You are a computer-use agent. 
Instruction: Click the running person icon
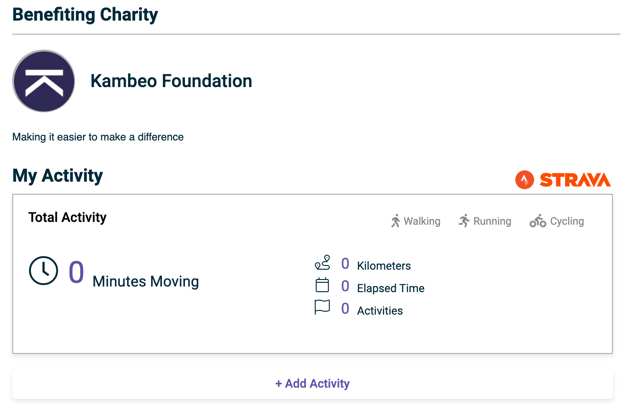tap(464, 221)
